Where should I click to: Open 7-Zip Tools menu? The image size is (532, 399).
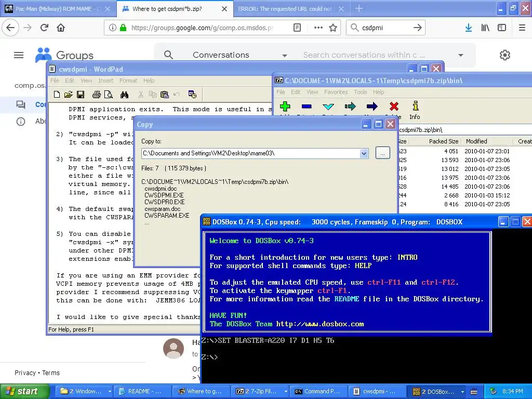361,92
